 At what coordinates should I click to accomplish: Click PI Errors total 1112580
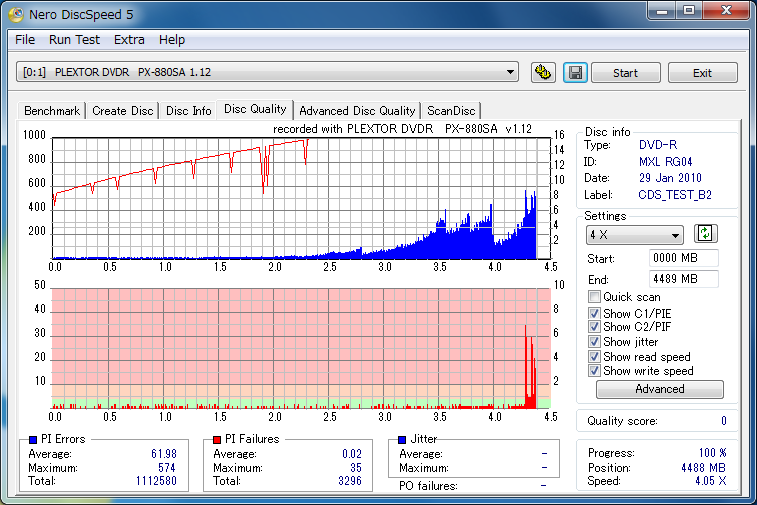156,481
